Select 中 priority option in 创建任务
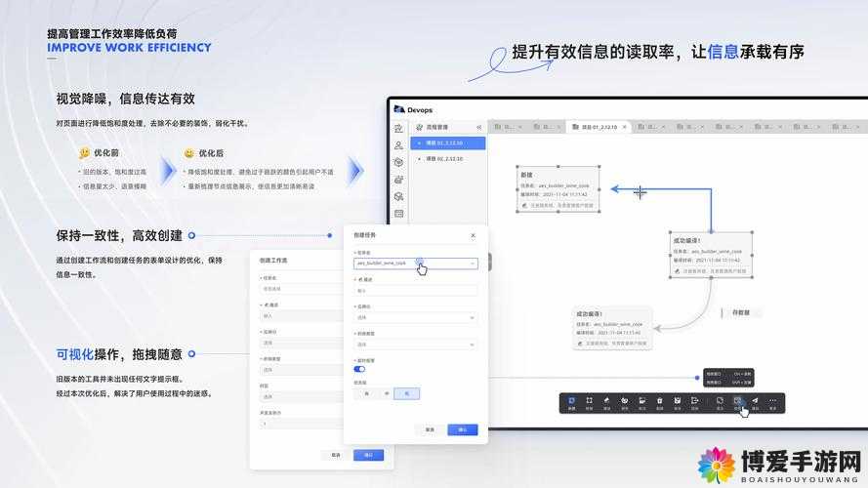 [387, 393]
